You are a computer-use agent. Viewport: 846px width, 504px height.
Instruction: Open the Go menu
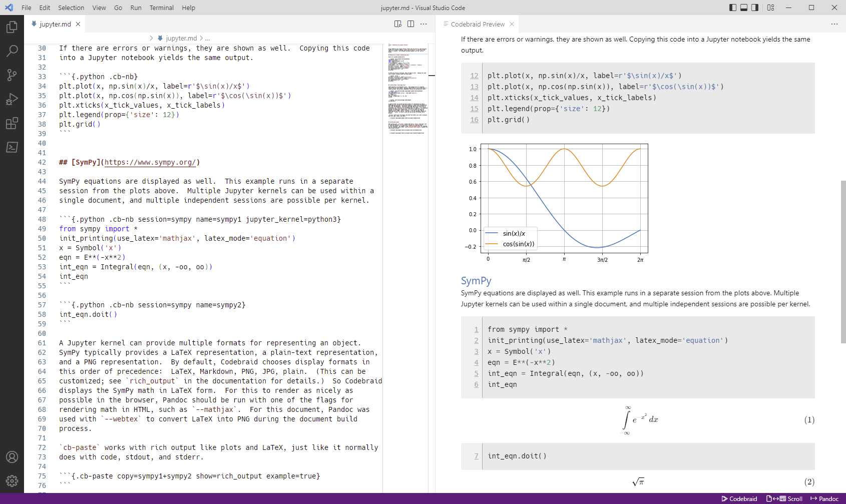[118, 8]
